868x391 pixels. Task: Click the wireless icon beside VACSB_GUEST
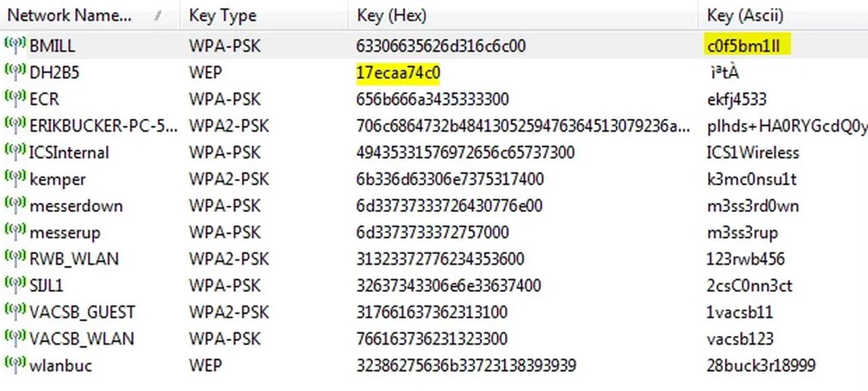[14, 312]
